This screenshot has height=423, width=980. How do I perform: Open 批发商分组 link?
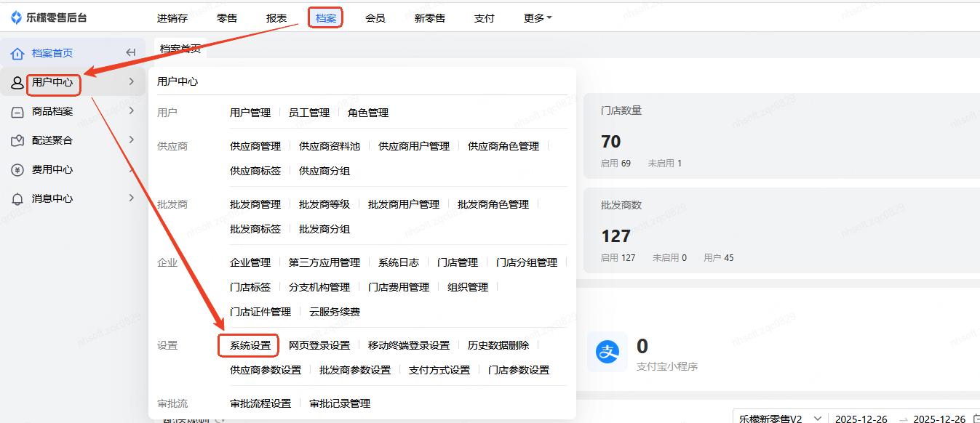pyautogui.click(x=324, y=229)
